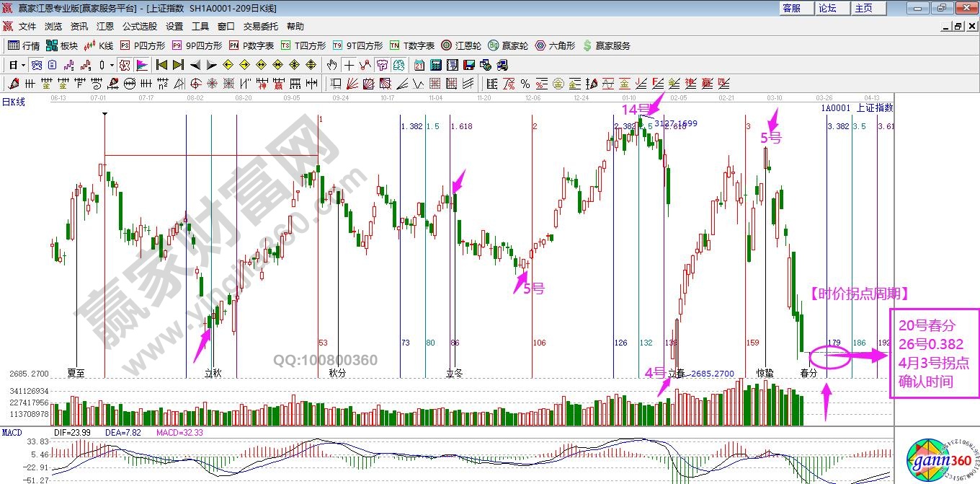
Task: Click the save floppy disk icon
Action: (469, 65)
